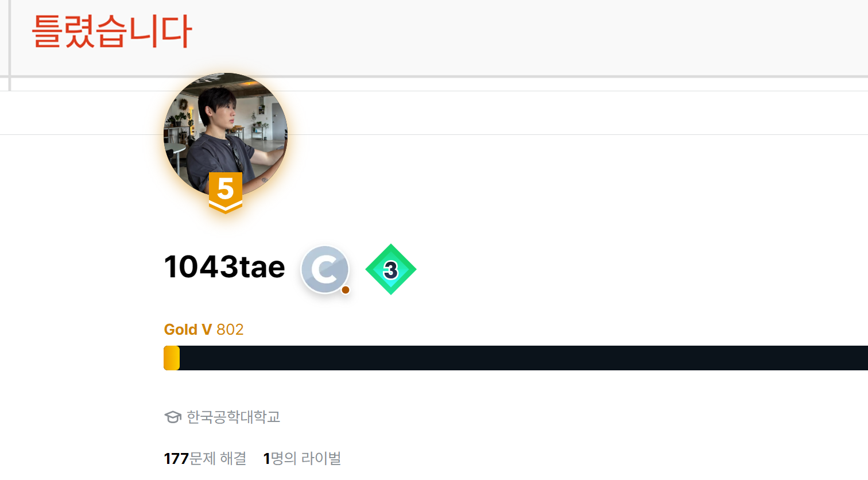Click the 1043tae username heading

coord(224,267)
